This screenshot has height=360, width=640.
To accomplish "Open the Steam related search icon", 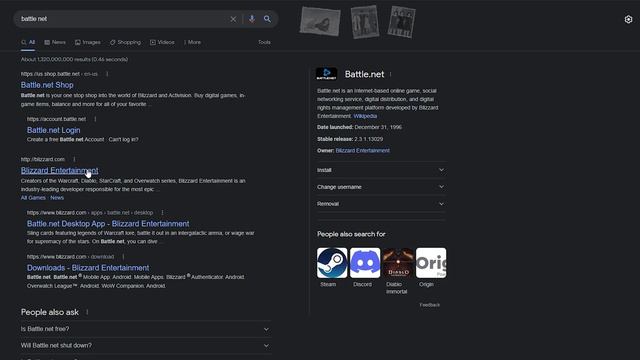I will pyautogui.click(x=332, y=263).
